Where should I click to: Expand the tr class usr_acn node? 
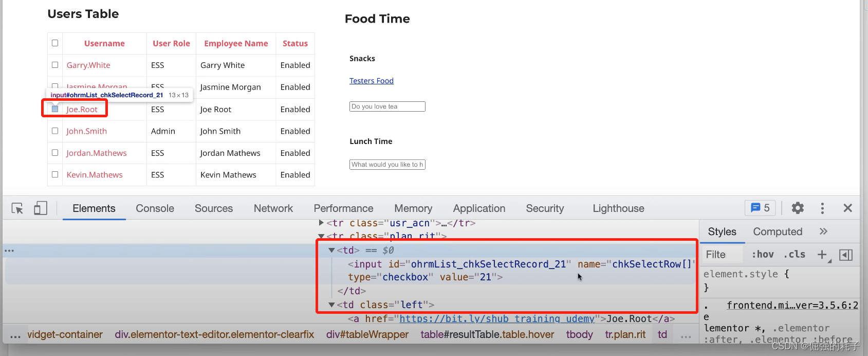tap(321, 223)
